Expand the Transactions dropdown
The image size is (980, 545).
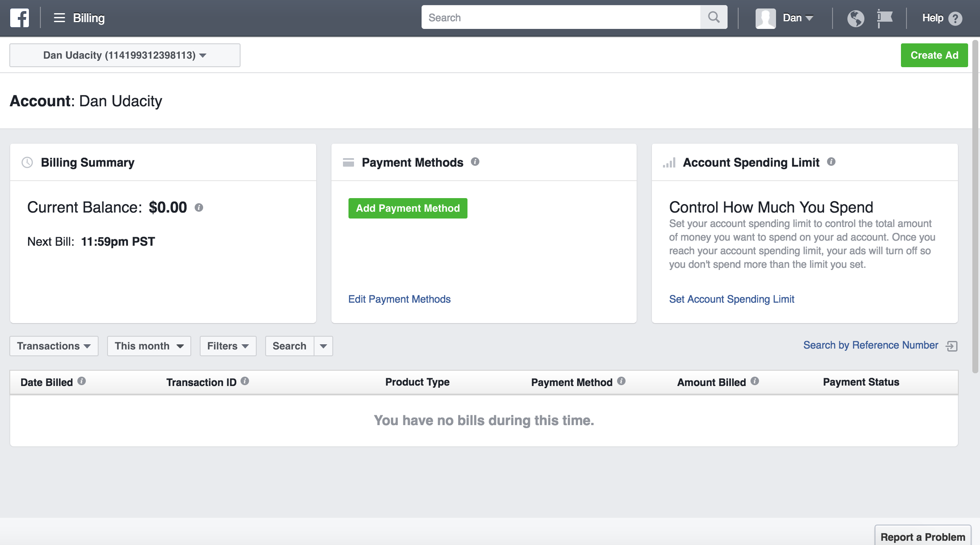point(54,346)
